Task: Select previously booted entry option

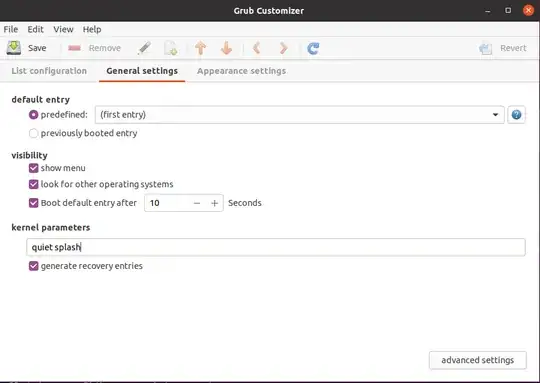Action: 33,133
